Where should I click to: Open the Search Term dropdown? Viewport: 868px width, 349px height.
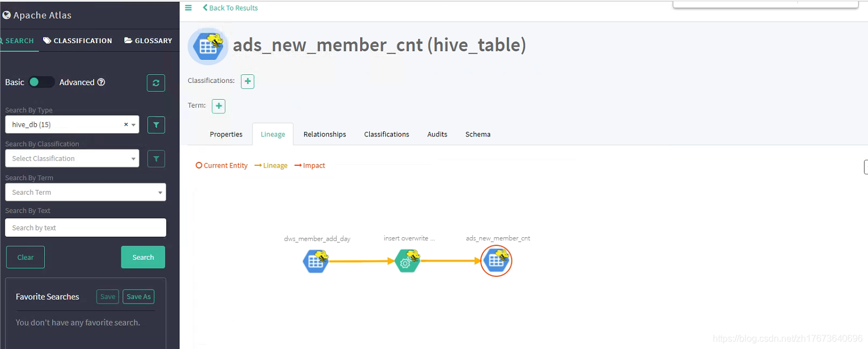point(86,192)
